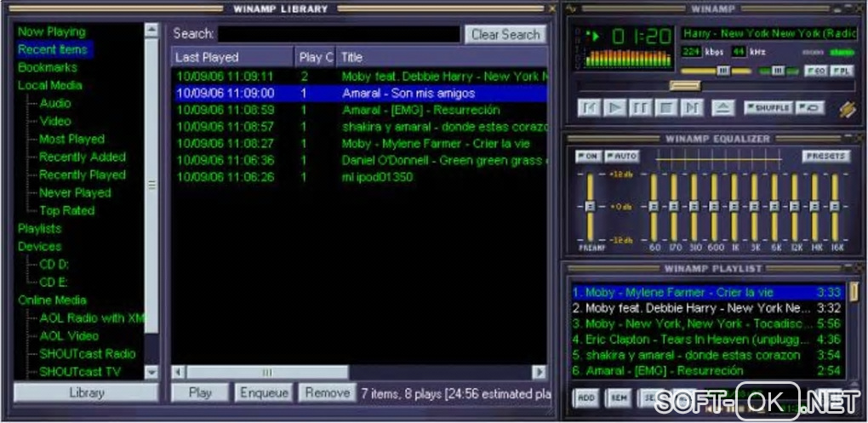The image size is (868, 423).
Task: Open the Library menu button
Action: coord(86,392)
